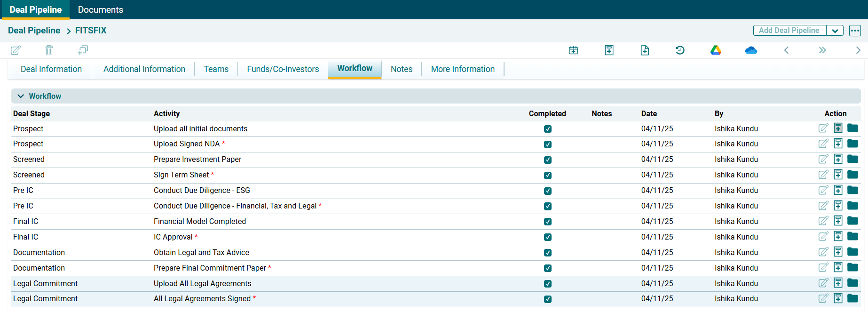
Task: Go to Deal Pipeline breadcrumb link
Action: 34,31
